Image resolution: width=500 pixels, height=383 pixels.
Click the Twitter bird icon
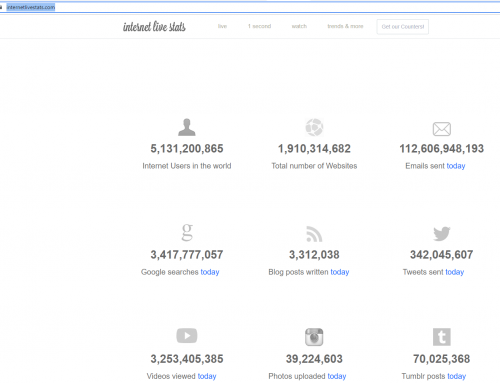pos(442,234)
